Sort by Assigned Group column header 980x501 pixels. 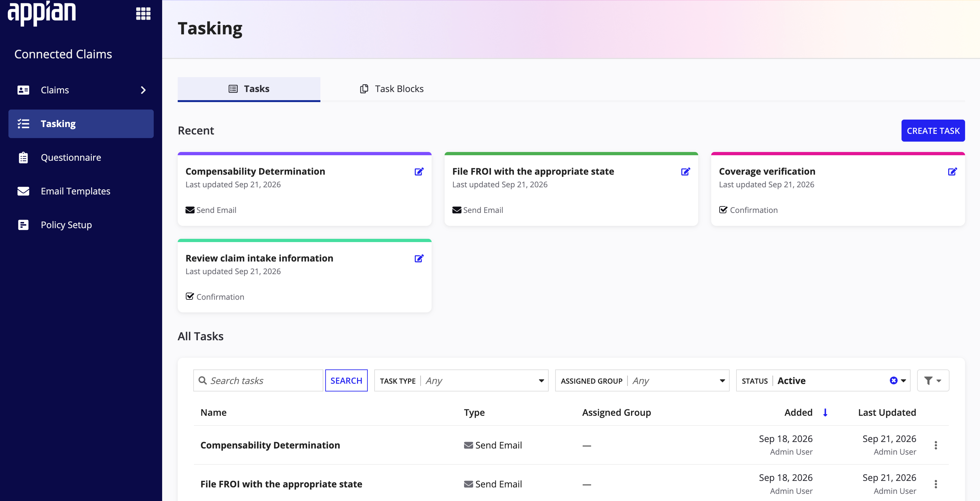click(x=616, y=413)
